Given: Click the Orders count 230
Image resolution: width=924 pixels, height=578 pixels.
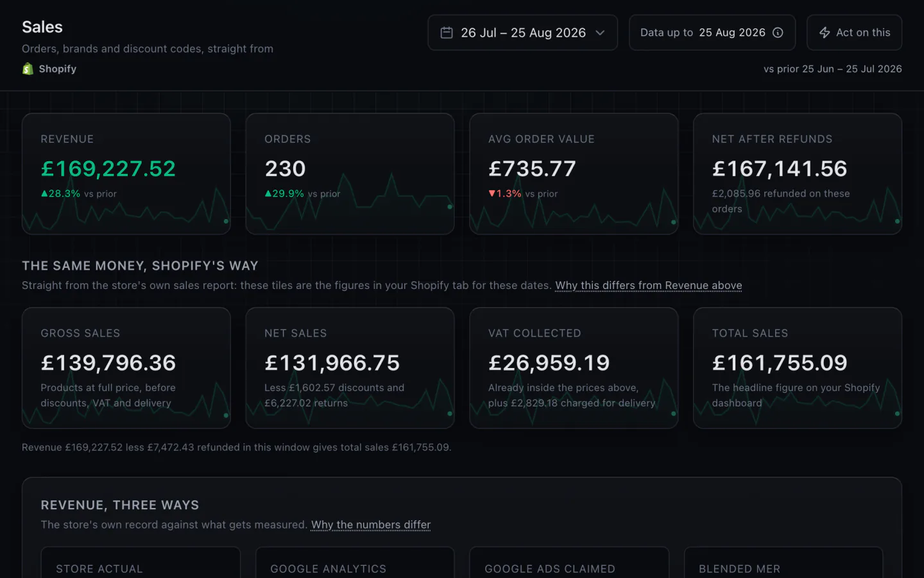Looking at the screenshot, I should click(x=286, y=168).
